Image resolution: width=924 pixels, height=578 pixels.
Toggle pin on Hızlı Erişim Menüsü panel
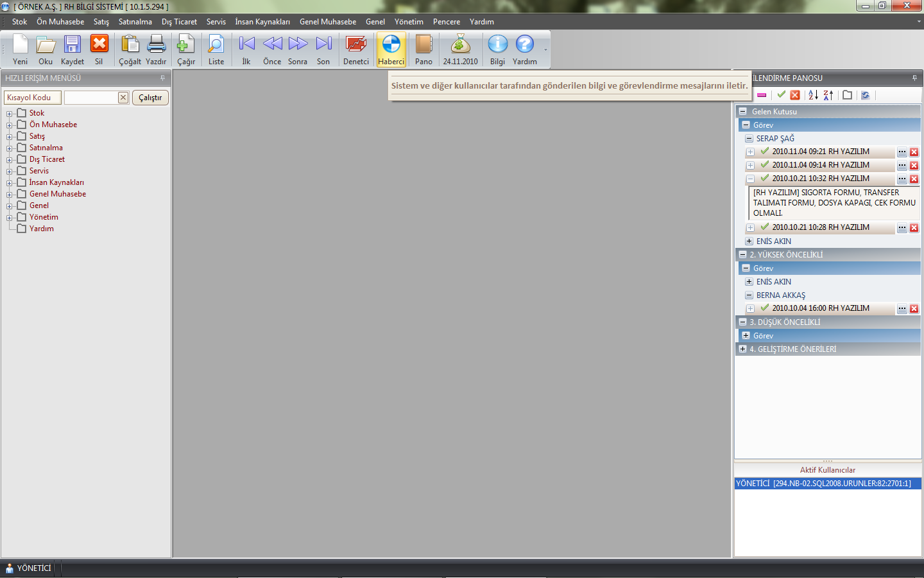tap(162, 78)
